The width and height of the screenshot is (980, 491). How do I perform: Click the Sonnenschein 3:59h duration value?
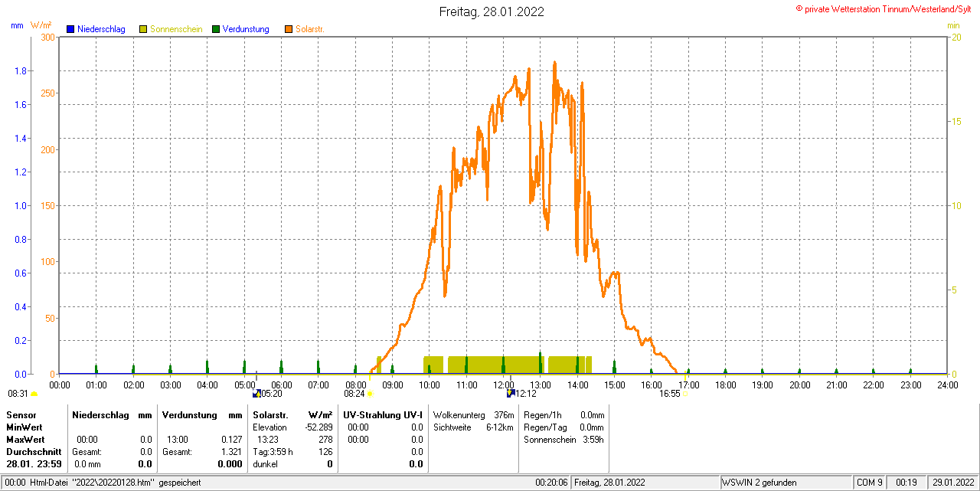pyautogui.click(x=592, y=440)
